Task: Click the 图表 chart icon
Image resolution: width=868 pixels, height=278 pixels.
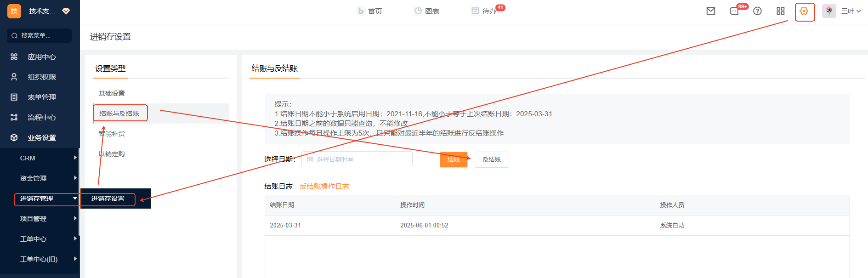Action: (418, 11)
